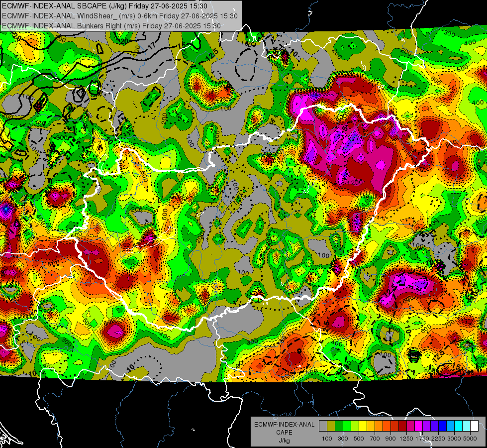The height and width of the screenshot is (448, 487).
Task: Click the legend title ECMWF-INDEX-ANAL
Action: [x=284, y=425]
